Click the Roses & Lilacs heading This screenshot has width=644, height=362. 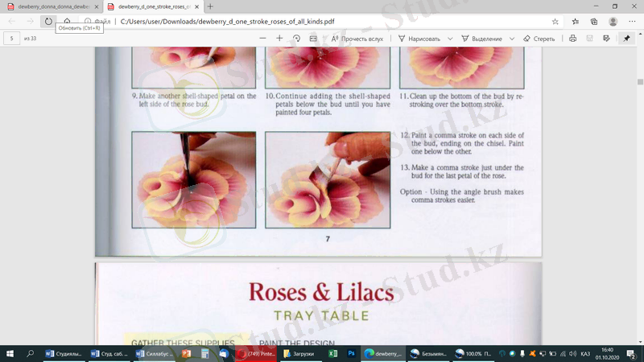click(320, 292)
